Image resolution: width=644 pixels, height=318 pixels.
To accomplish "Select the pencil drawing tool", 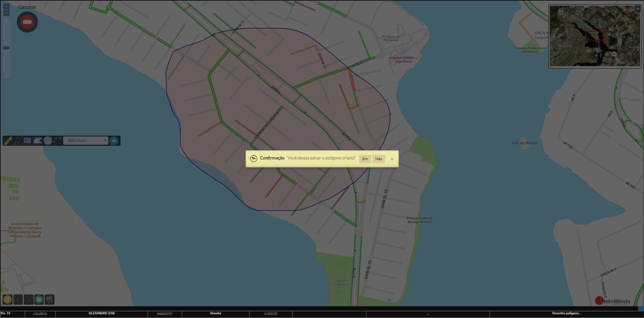I will pyautogui.click(x=8, y=140).
